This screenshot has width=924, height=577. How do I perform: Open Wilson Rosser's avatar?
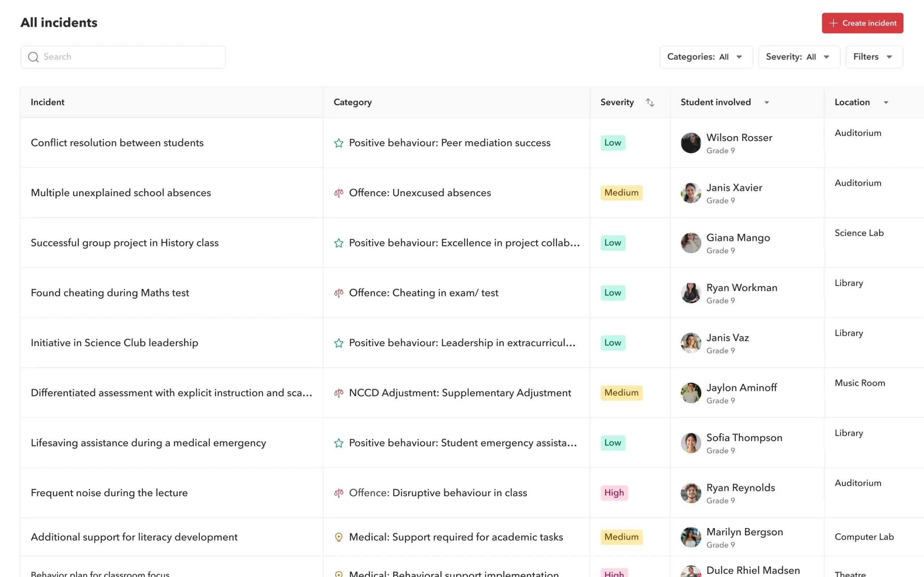coord(691,143)
